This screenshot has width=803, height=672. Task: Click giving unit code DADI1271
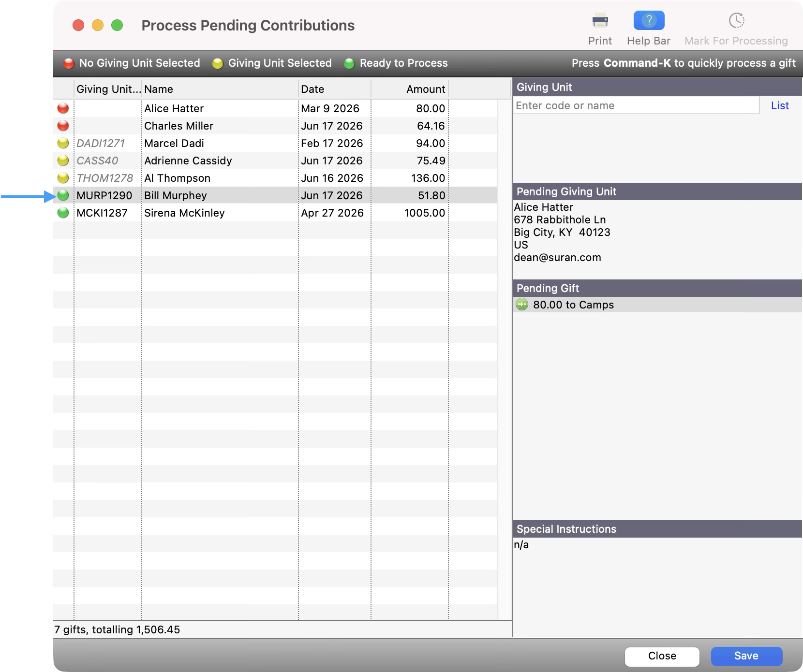pyautogui.click(x=101, y=143)
